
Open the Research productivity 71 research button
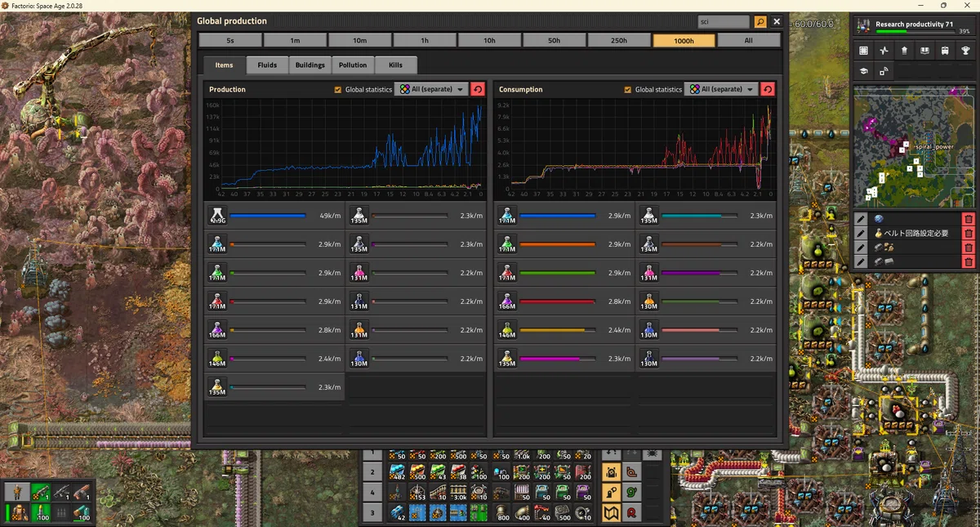[x=914, y=26]
